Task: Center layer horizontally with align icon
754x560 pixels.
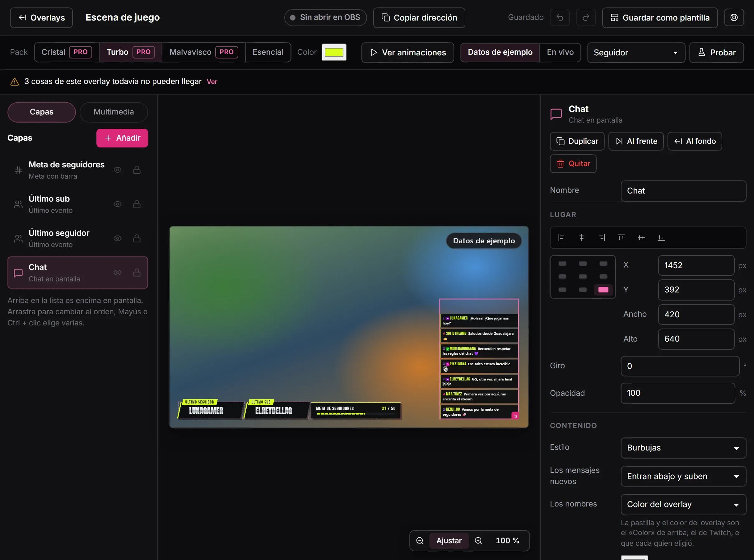Action: click(581, 238)
